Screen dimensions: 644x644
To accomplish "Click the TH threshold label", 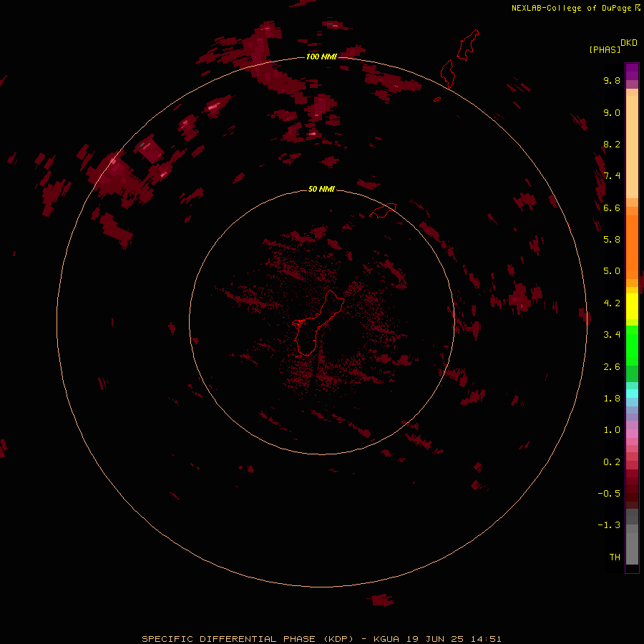I will [615, 557].
